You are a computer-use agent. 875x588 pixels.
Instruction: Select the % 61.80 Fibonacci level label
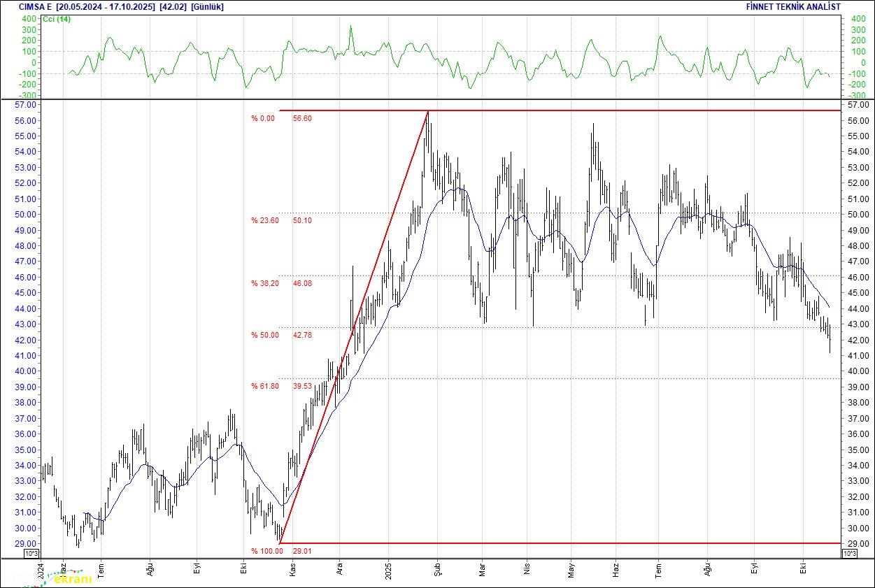[265, 386]
